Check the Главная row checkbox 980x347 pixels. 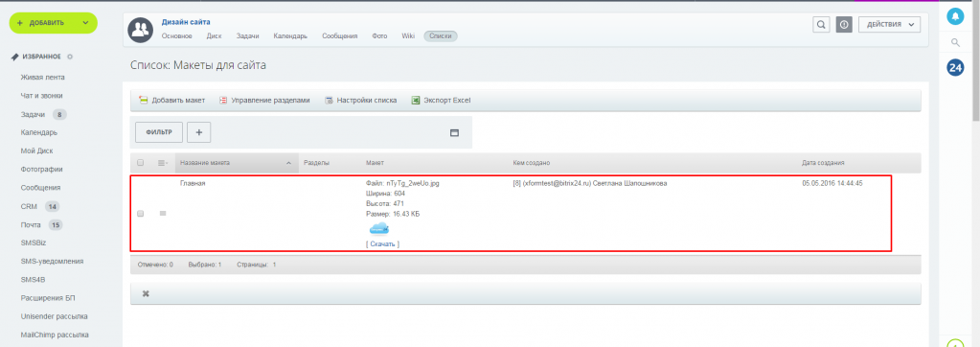point(141,213)
